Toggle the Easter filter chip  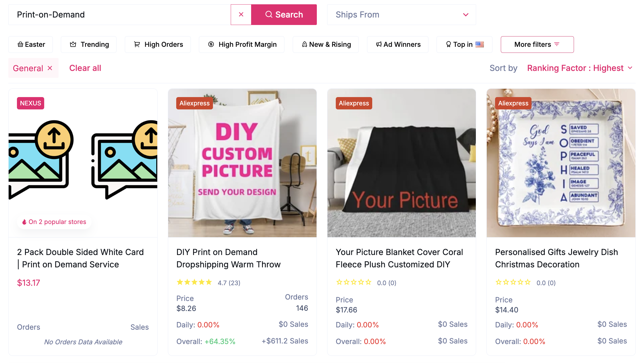pyautogui.click(x=30, y=44)
